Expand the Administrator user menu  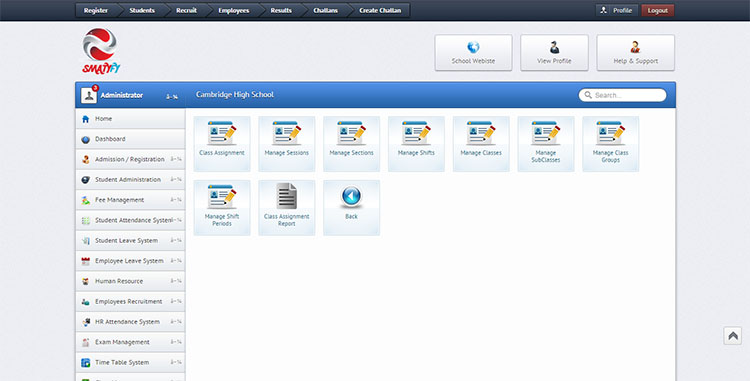(130, 95)
